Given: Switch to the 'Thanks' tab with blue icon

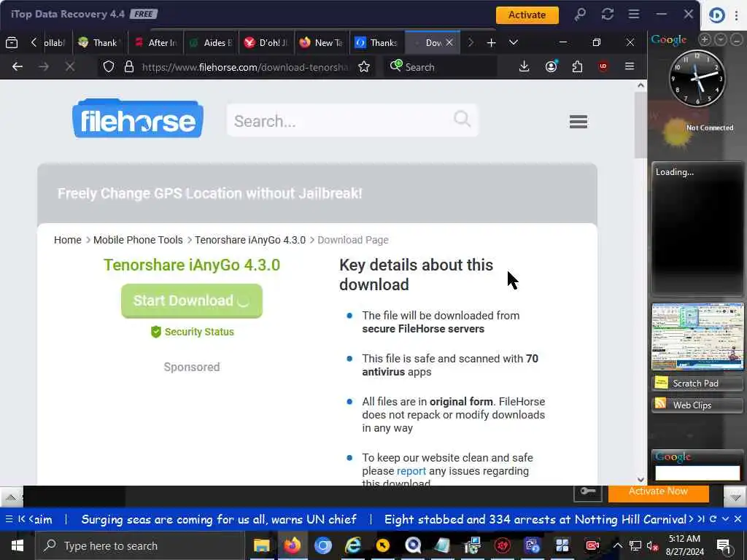Looking at the screenshot, I should pyautogui.click(x=377, y=43).
